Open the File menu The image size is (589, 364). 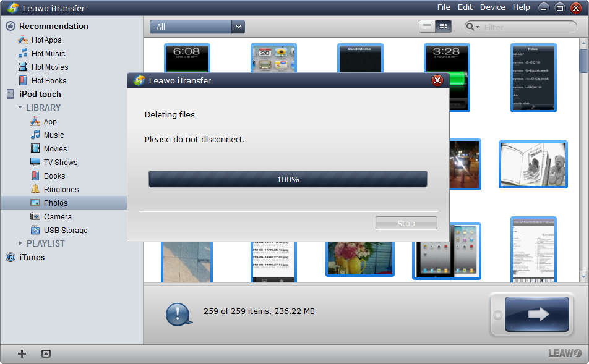(x=444, y=7)
